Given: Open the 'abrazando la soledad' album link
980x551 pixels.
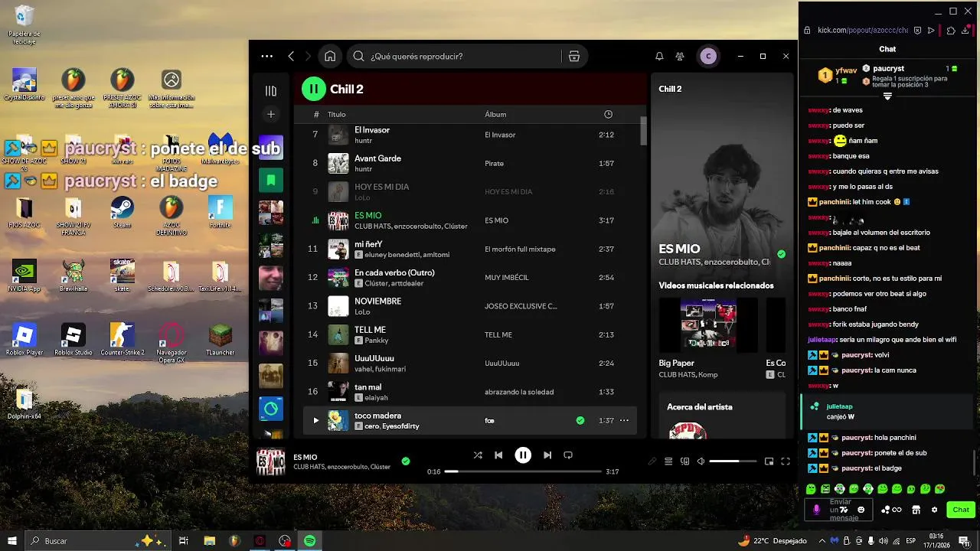Looking at the screenshot, I should click(x=519, y=392).
